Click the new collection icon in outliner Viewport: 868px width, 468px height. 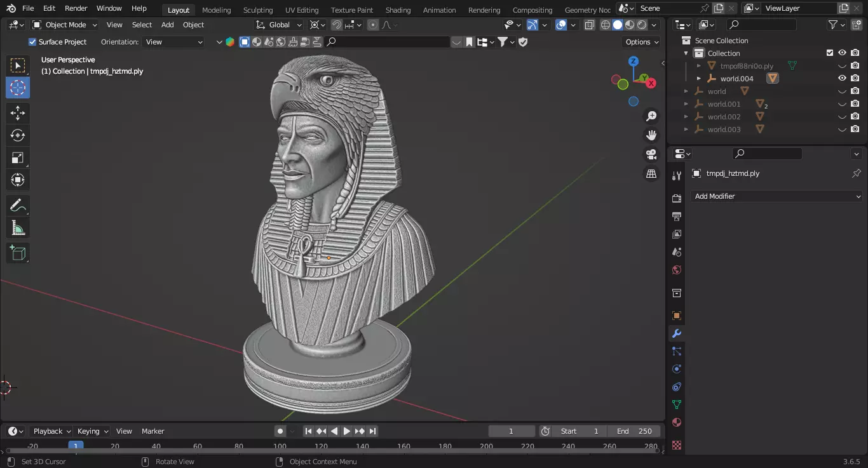click(x=858, y=25)
